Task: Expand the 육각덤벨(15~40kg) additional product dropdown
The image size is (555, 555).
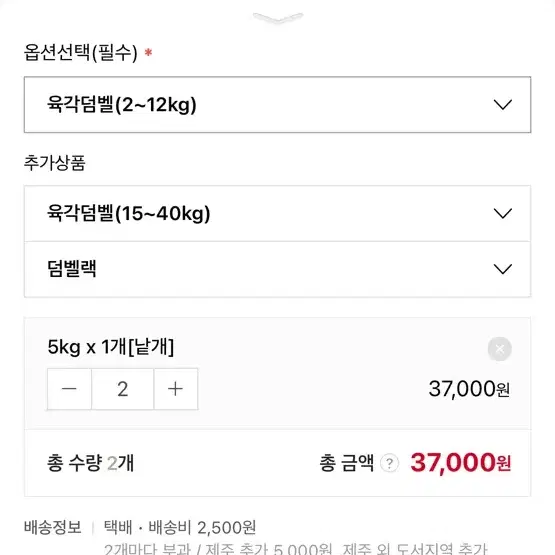Action: (278, 213)
